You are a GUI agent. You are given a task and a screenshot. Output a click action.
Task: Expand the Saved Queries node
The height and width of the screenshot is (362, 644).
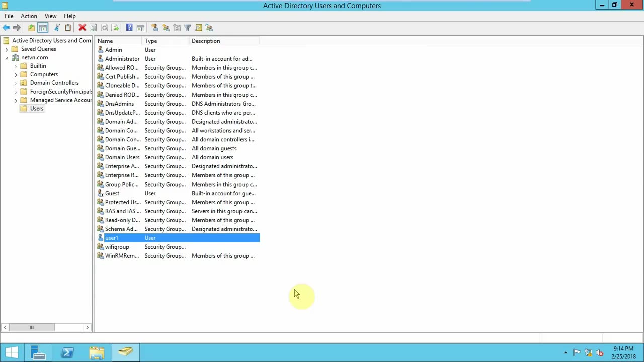7,49
